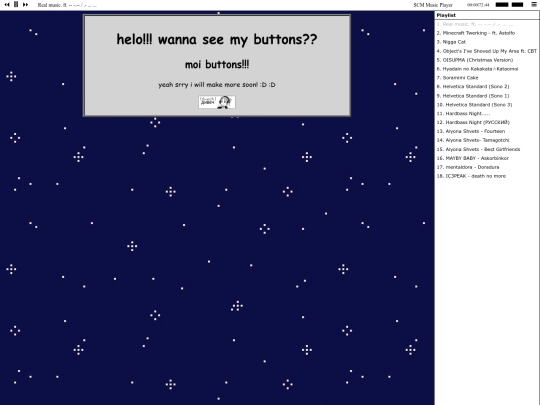Play Alyona Shvets - Fourteen
540x405 pixels.
487,131
